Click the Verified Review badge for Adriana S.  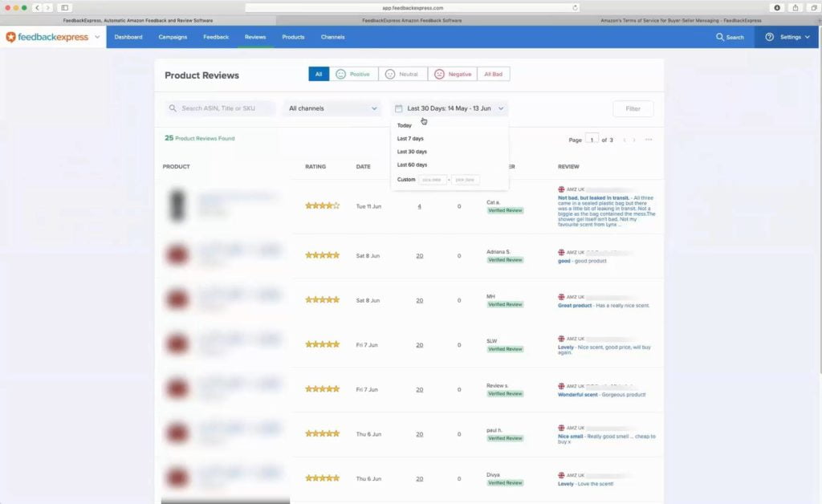coord(506,260)
